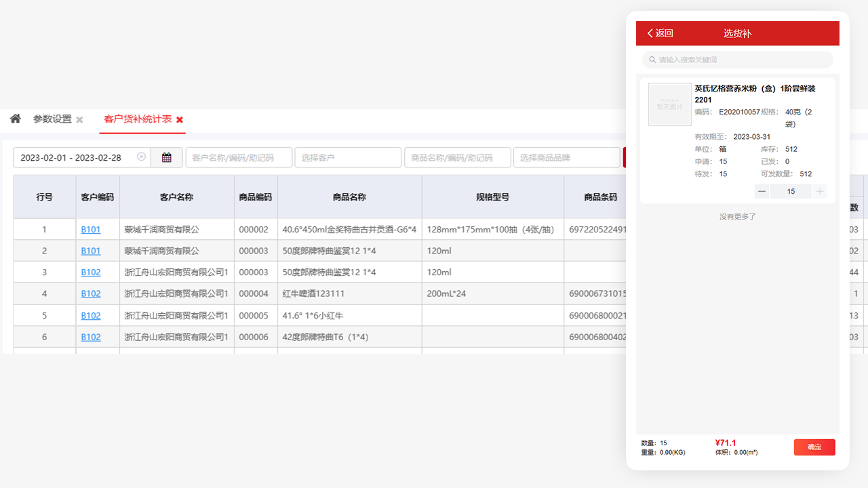Screen dimensions: 868x488
Task: Click the search keyword field in panel
Action: pyautogui.click(x=738, y=60)
